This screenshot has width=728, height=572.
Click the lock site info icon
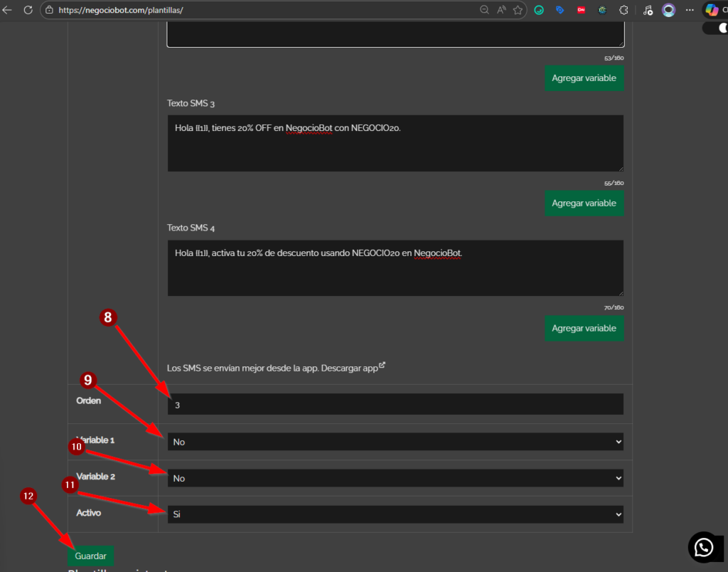pyautogui.click(x=49, y=10)
